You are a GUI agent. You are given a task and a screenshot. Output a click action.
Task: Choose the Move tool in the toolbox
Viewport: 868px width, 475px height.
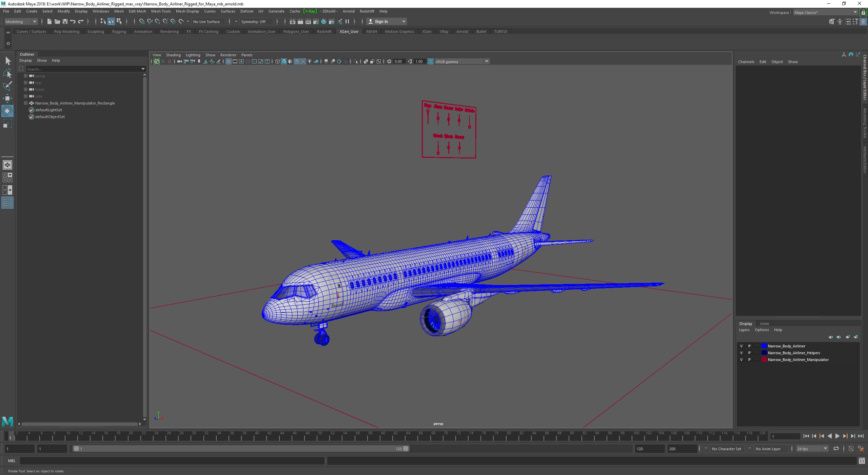pos(7,98)
